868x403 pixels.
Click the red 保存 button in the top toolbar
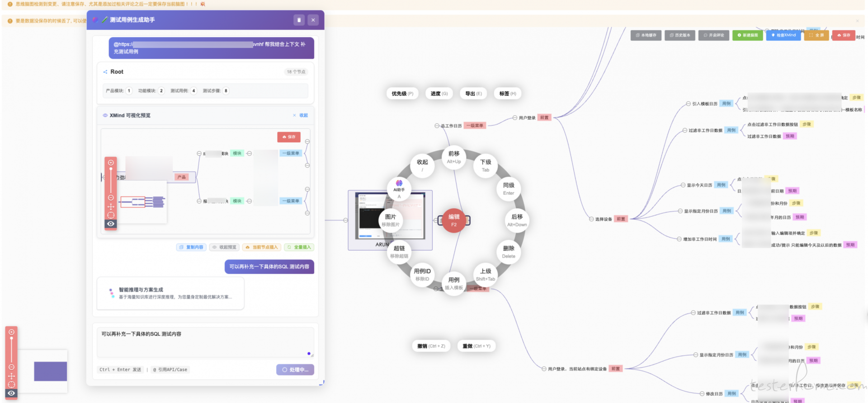[x=844, y=35]
